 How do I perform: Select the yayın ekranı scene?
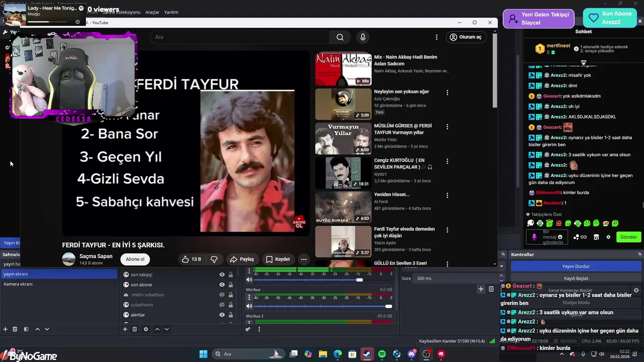[x=59, y=274]
